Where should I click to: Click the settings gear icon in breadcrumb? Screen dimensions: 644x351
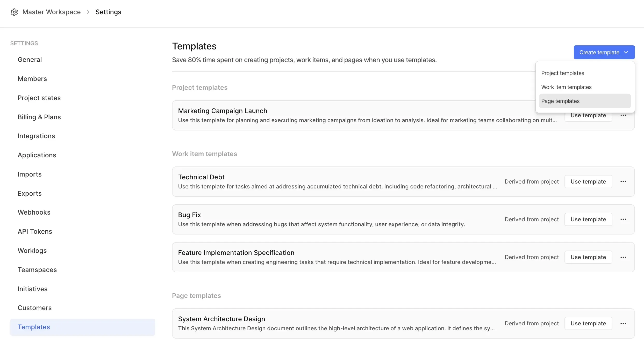click(14, 12)
